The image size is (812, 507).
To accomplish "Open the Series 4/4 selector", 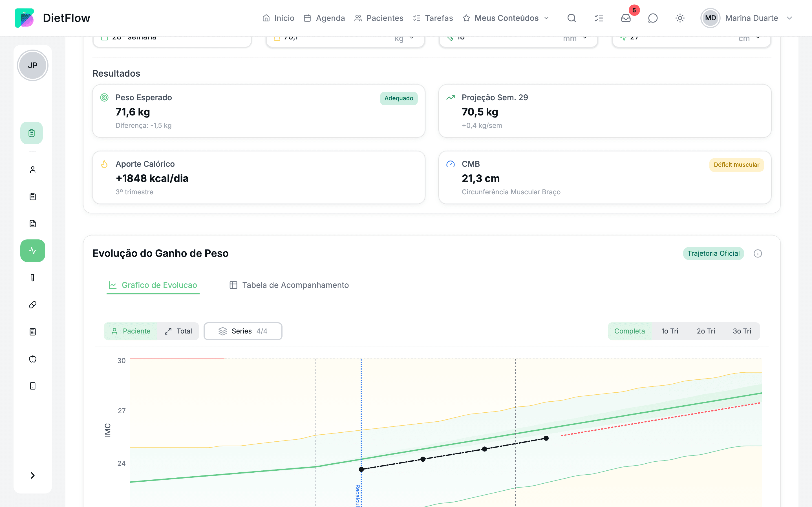I will click(243, 331).
